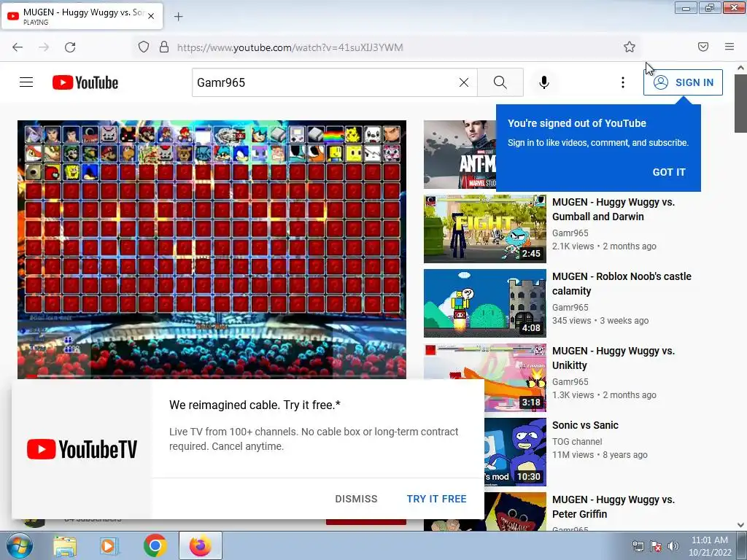Click '345 views • 3 weeks ago' text
Screen dimensions: 747x560
click(600, 321)
